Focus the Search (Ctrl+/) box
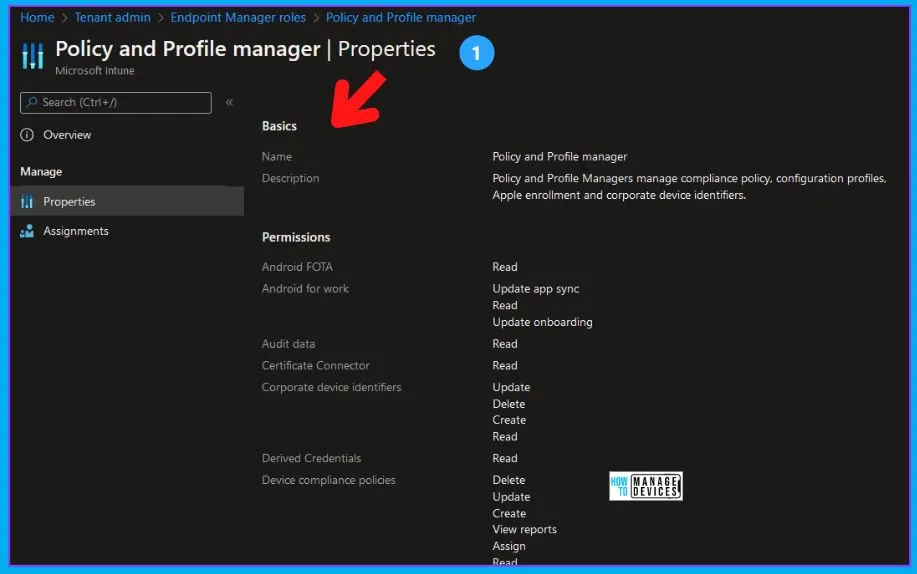Viewport: 917px width, 574px height. click(x=116, y=102)
